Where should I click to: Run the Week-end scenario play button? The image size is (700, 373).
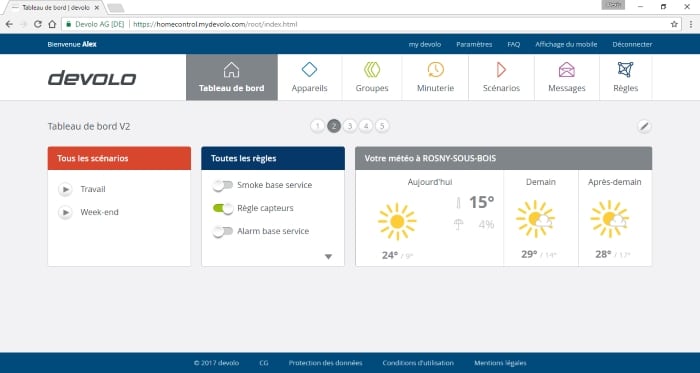65,213
